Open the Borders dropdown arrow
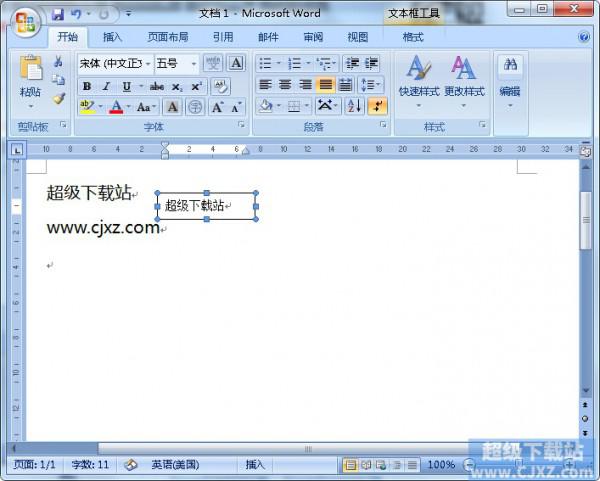 pyautogui.click(x=307, y=106)
